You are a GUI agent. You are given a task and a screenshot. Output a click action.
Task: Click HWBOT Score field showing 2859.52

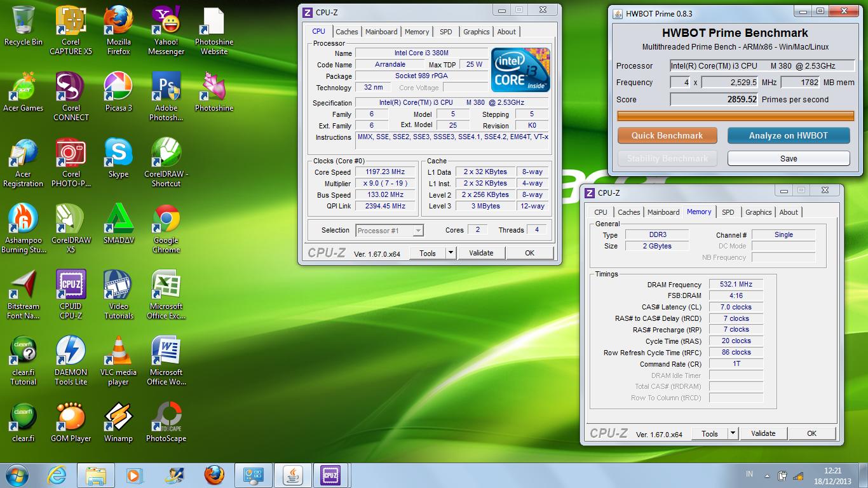[715, 99]
